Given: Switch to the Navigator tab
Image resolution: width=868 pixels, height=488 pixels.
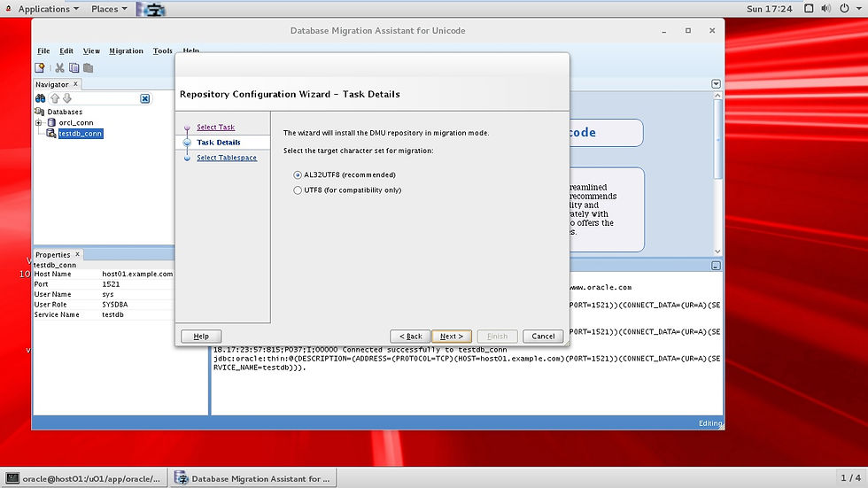Looking at the screenshot, I should click(x=52, y=84).
